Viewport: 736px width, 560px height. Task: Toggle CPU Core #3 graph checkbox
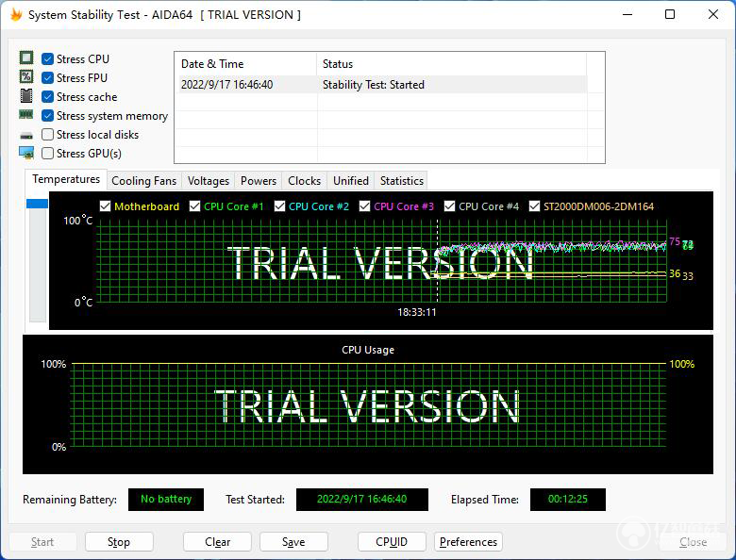tap(365, 206)
